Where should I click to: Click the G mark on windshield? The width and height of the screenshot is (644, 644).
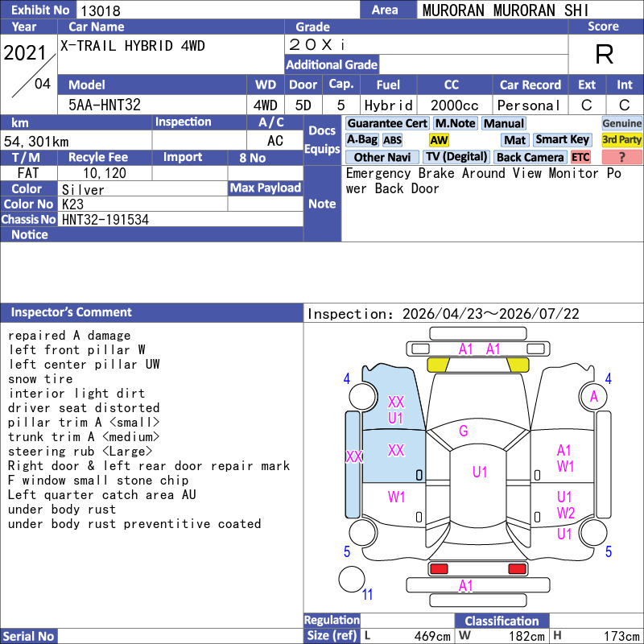tap(464, 431)
